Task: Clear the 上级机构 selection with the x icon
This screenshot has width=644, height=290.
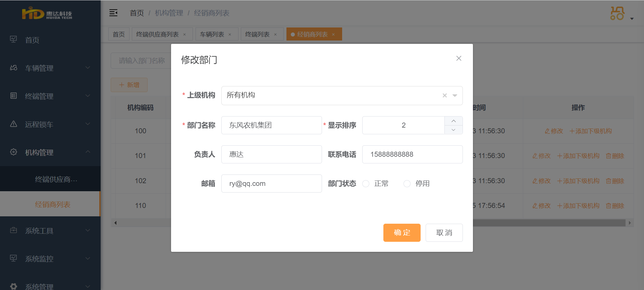Action: tap(445, 95)
